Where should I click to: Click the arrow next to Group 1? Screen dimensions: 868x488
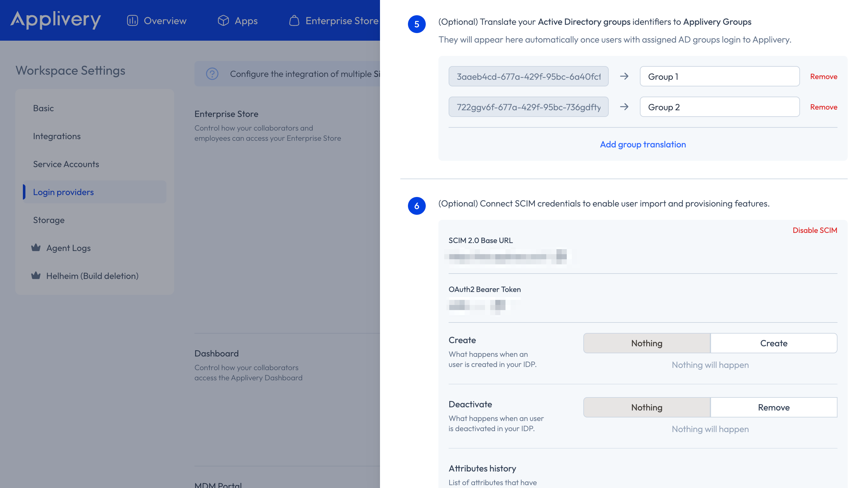[x=624, y=77]
